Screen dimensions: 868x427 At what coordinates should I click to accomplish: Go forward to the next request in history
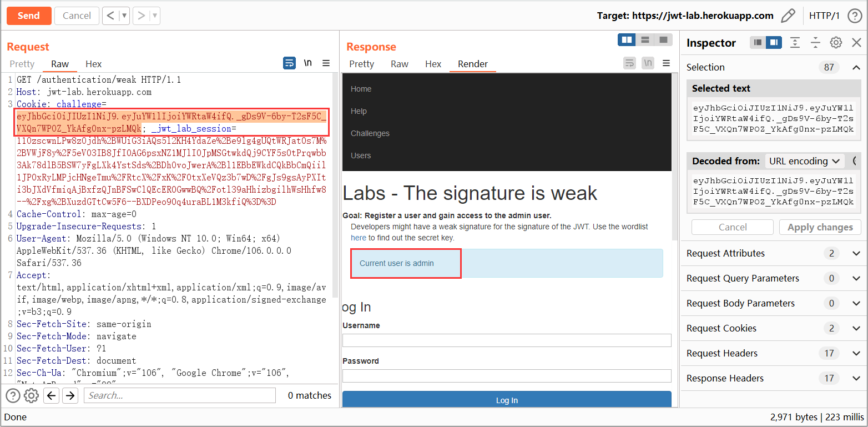[x=141, y=16]
